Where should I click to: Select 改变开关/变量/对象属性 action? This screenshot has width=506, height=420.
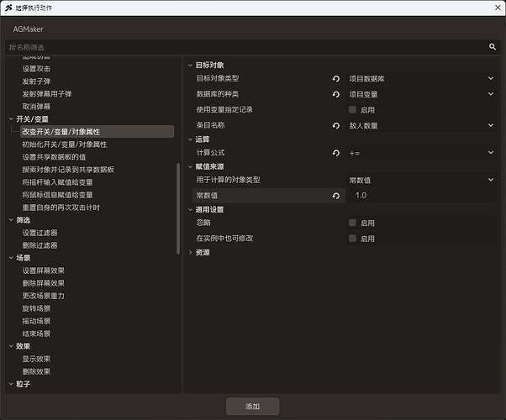pyautogui.click(x=97, y=132)
